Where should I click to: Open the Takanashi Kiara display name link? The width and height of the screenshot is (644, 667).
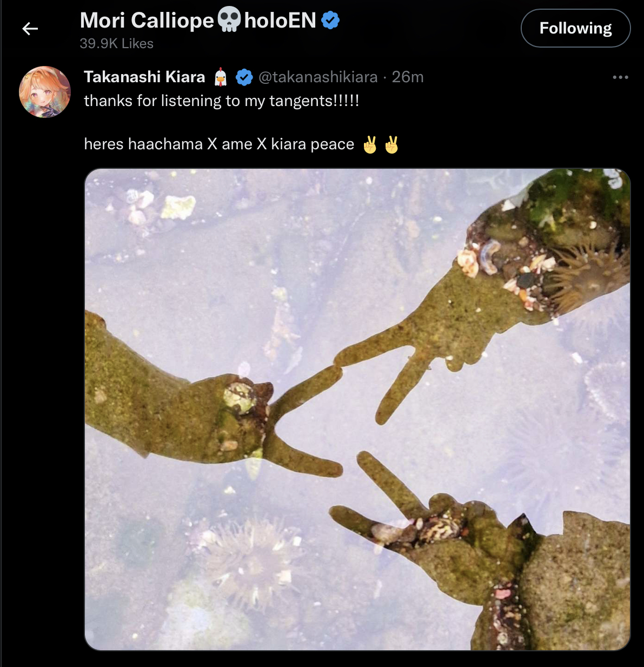tap(144, 77)
